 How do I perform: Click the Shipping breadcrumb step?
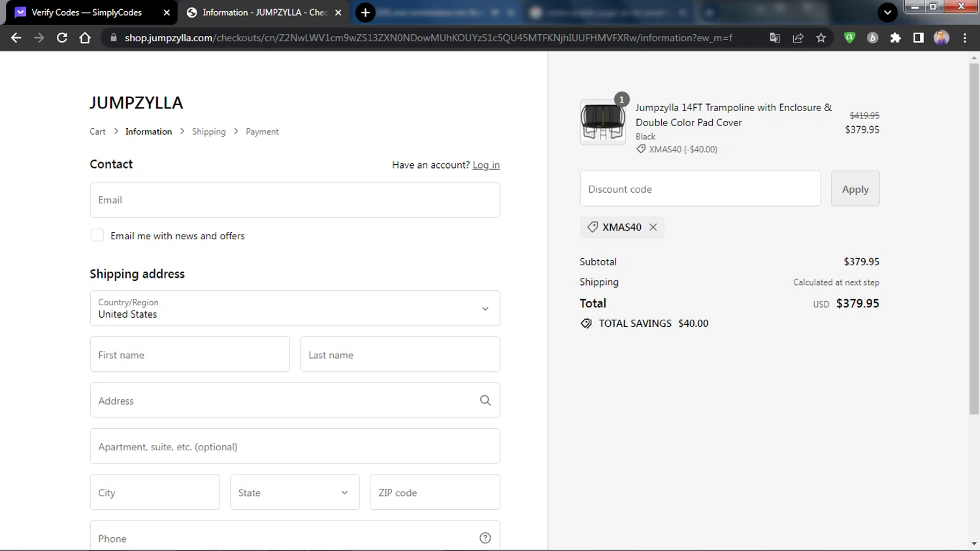(x=208, y=131)
